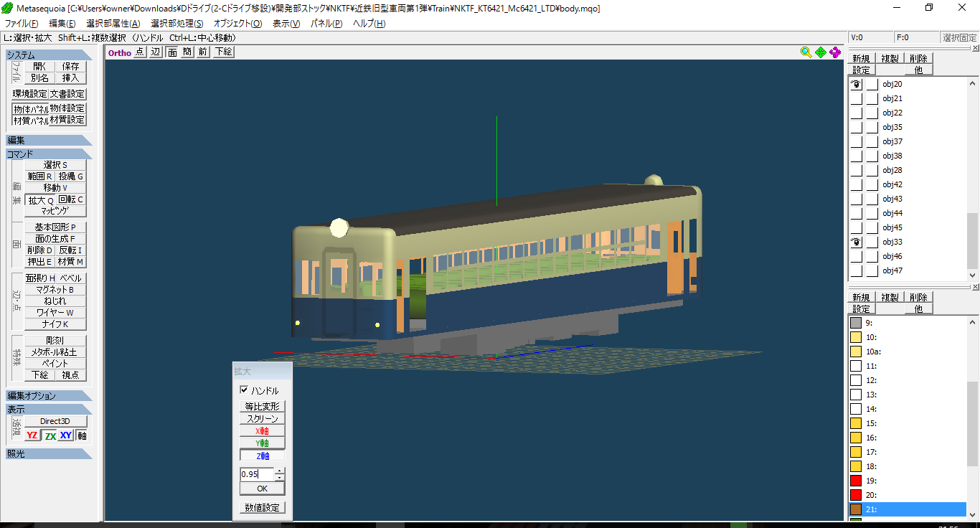
Task: Collapse the 表示 panel header
Action: [x=49, y=410]
